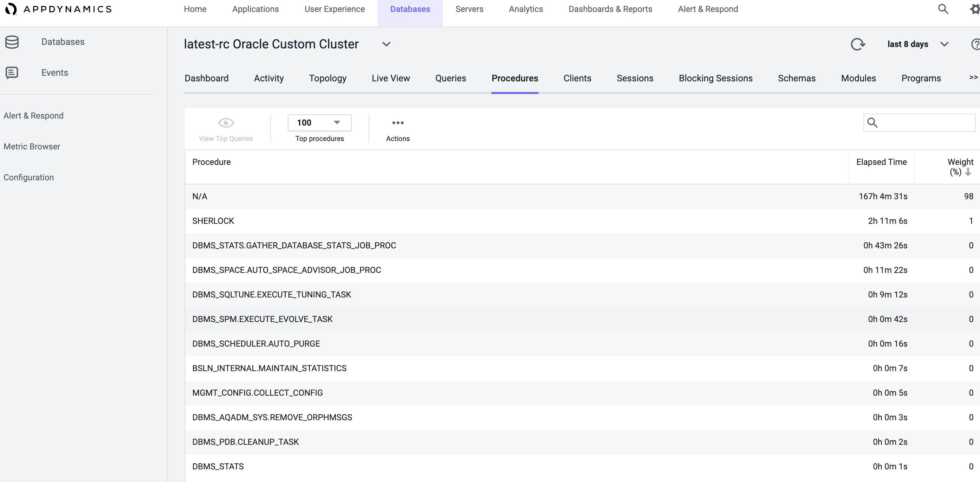Open Servers in the top menu

click(469, 9)
